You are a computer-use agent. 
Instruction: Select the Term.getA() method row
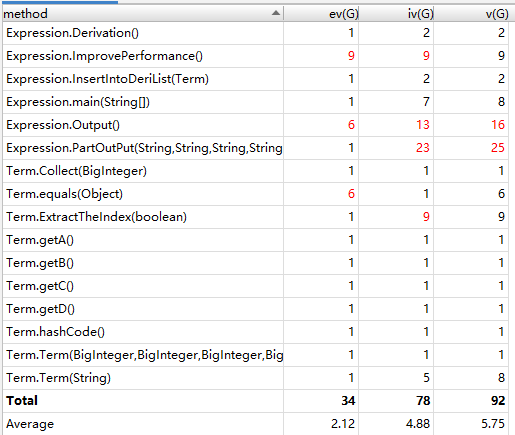(255, 240)
